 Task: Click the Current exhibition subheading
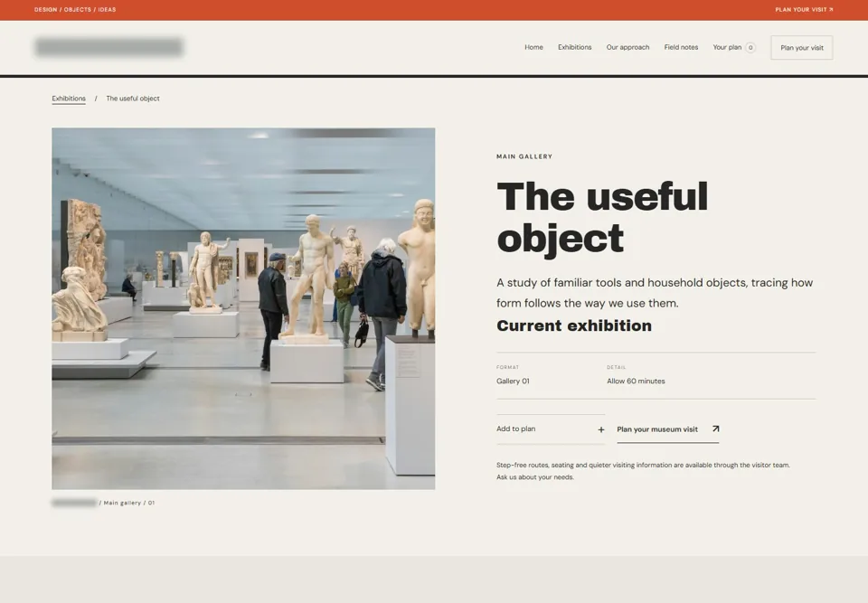coord(574,325)
